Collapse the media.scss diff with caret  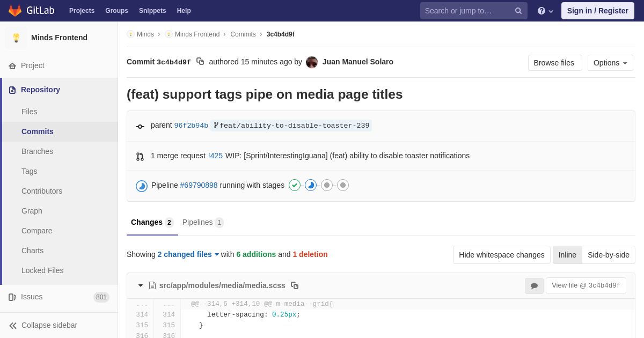click(x=141, y=285)
